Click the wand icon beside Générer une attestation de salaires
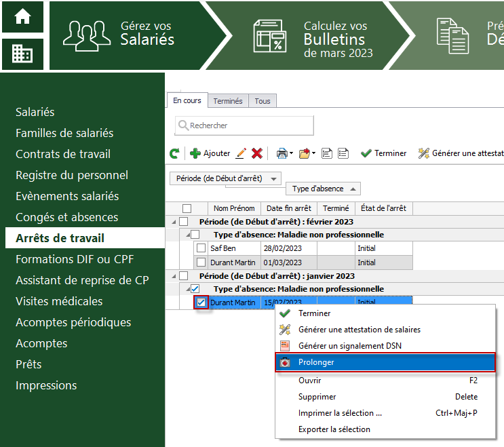This screenshot has width=504, height=447. tap(285, 330)
